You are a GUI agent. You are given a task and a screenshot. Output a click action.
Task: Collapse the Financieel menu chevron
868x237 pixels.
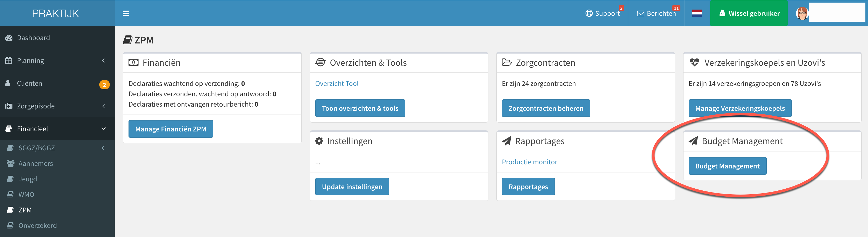tap(103, 129)
